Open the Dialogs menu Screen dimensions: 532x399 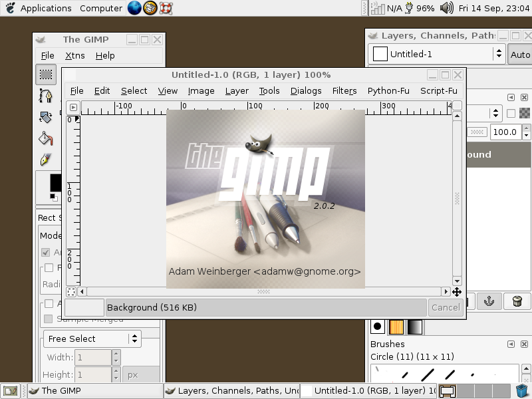point(306,90)
